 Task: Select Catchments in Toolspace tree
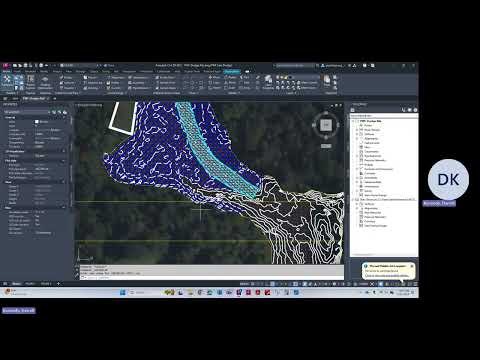371,151
